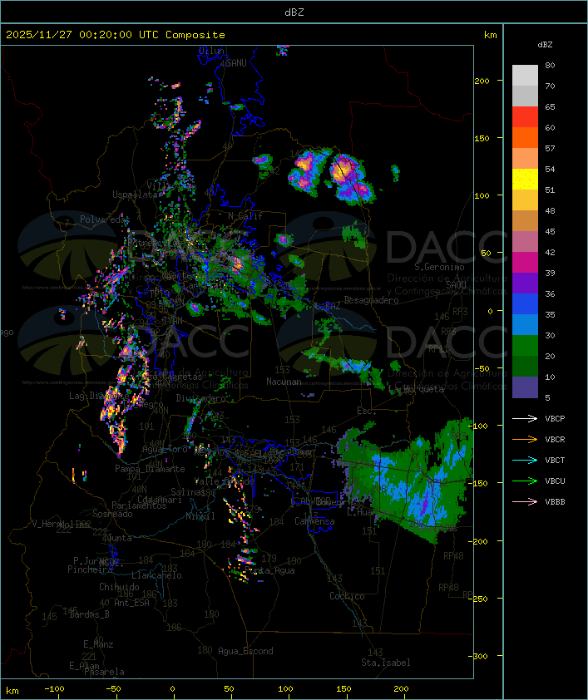588x700 pixels.
Task: Pick the bright yellow 51-54 dBZ swatch
Action: tap(525, 180)
